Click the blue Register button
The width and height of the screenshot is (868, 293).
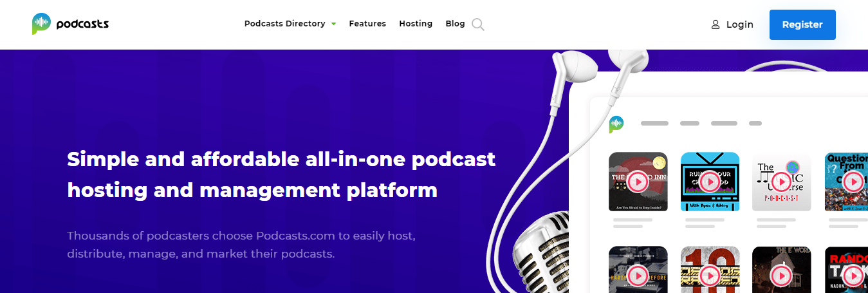click(802, 24)
